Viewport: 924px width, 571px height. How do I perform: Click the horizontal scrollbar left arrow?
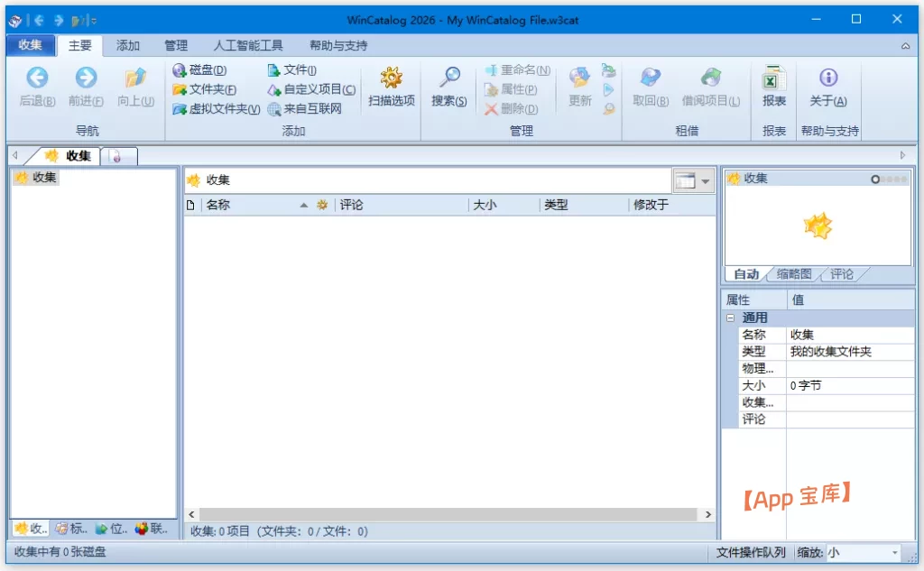click(191, 514)
